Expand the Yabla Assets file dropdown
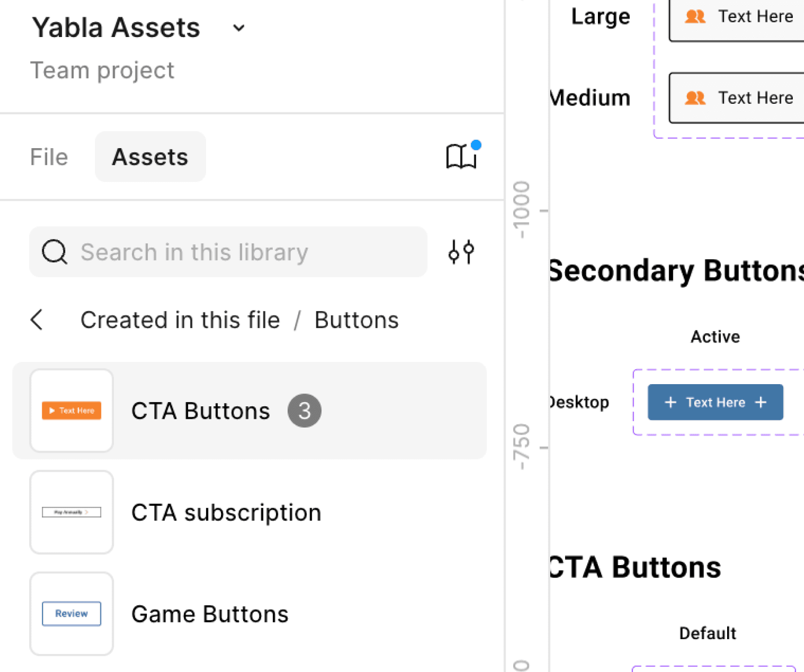 [239, 28]
